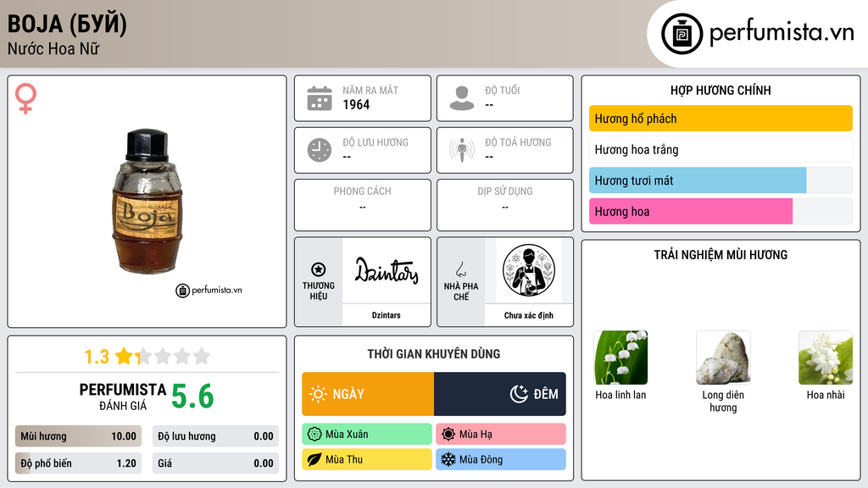Click the nose icon above Nhà pha chế
Image resolution: width=868 pixels, height=488 pixels.
click(x=460, y=269)
